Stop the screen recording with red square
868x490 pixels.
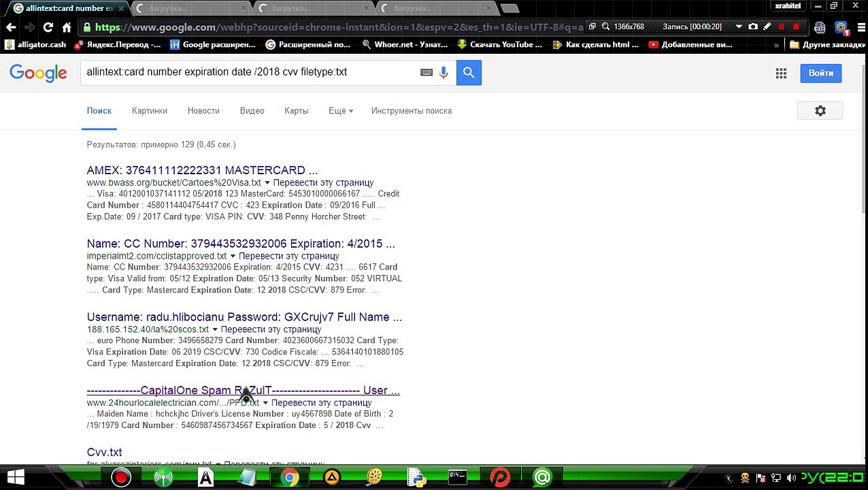point(797,27)
